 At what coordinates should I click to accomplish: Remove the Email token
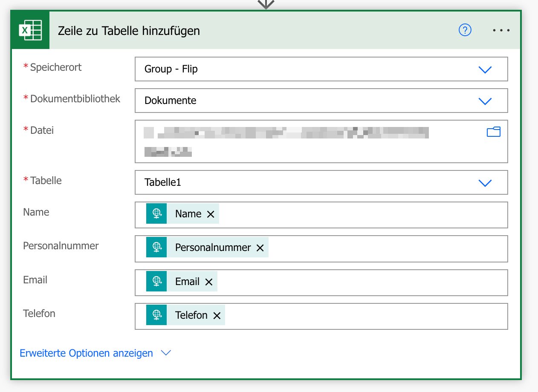click(x=208, y=282)
